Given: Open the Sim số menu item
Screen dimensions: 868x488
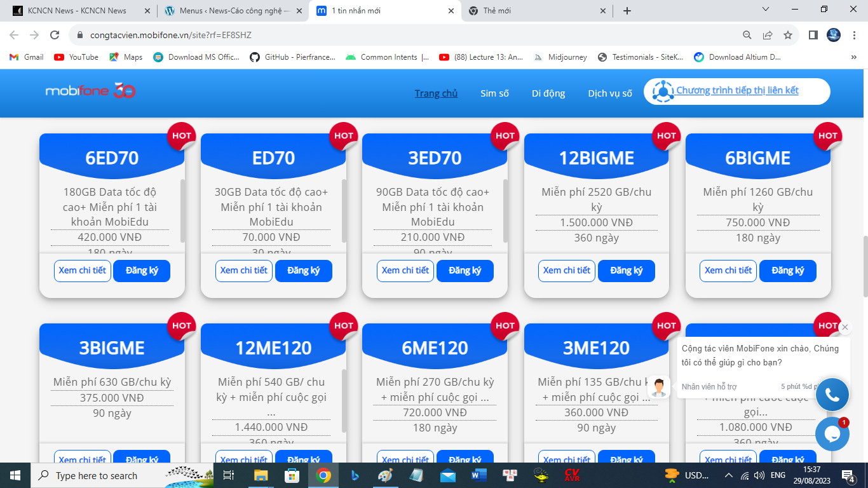Looking at the screenshot, I should coord(494,93).
